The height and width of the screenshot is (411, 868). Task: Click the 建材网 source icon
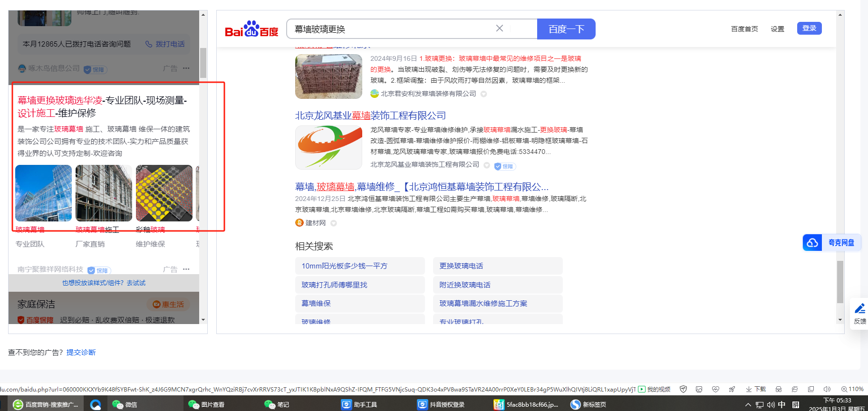pos(299,223)
